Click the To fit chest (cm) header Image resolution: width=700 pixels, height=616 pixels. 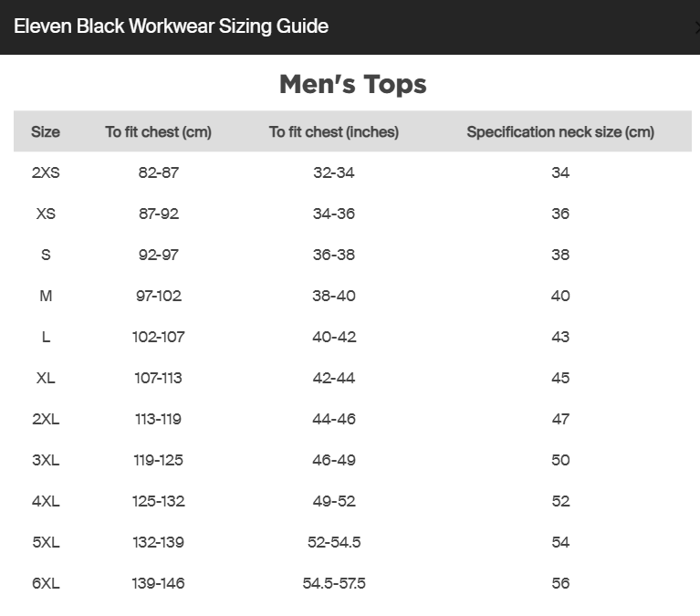[158, 131]
